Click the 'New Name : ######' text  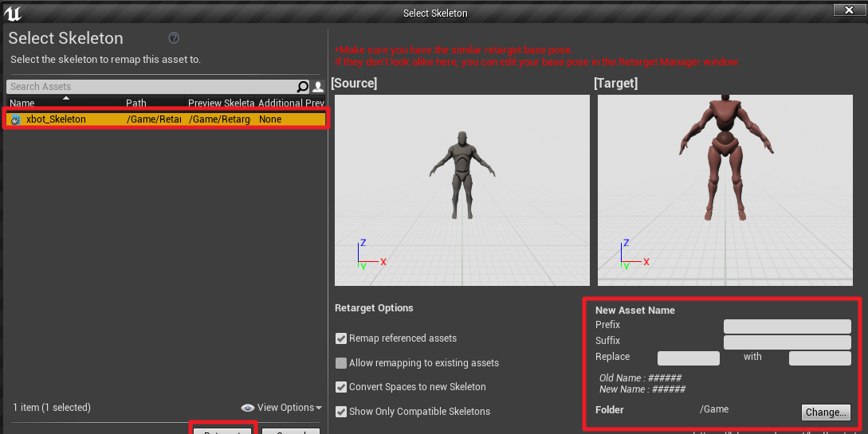click(642, 389)
